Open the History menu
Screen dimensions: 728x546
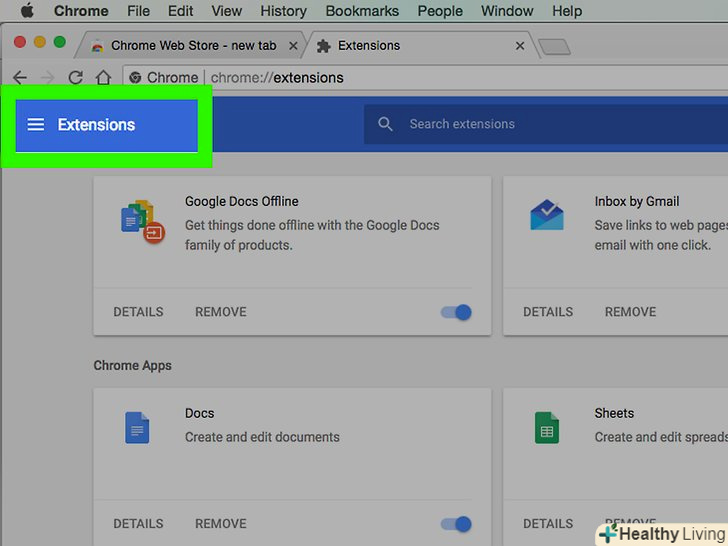[283, 11]
